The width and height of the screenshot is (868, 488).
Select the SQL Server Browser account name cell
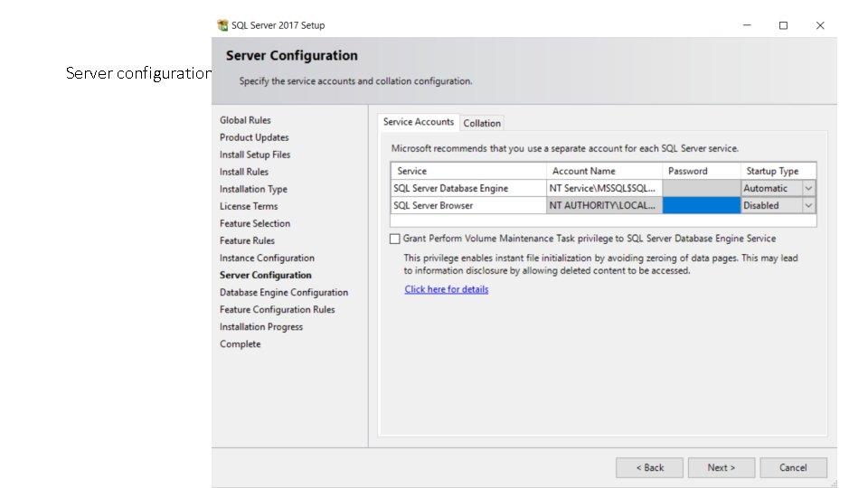click(x=604, y=205)
